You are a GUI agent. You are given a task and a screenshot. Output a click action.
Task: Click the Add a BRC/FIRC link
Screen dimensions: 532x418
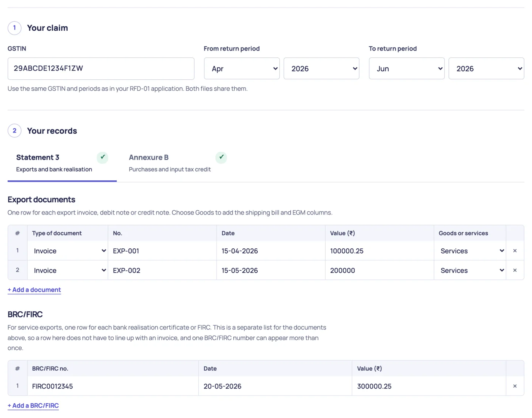(33, 405)
